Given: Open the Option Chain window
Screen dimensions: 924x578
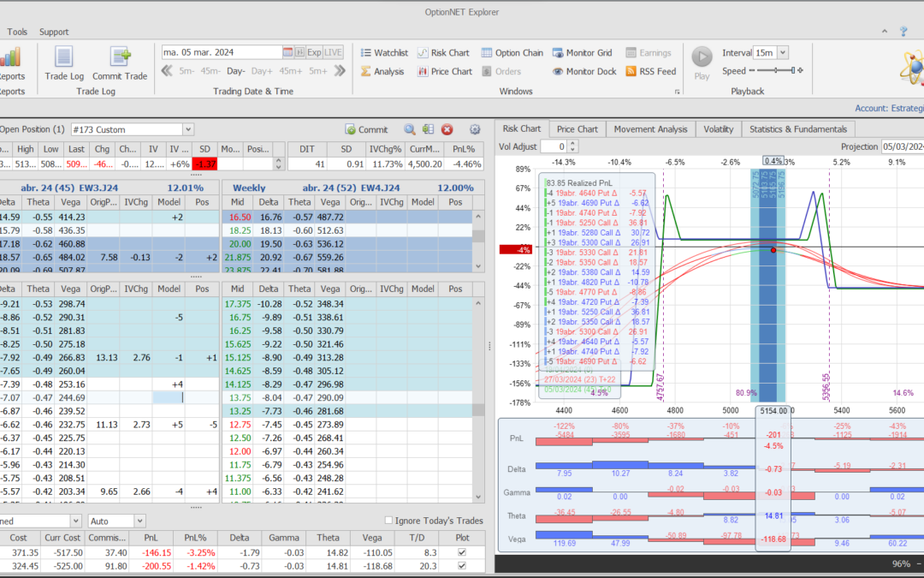Looking at the screenshot, I should (x=512, y=53).
